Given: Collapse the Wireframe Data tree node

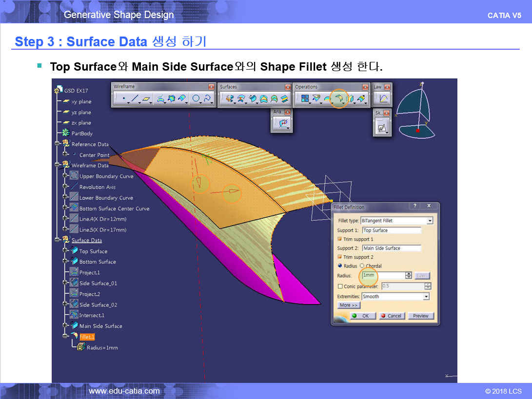Looking at the screenshot, I should [58, 166].
